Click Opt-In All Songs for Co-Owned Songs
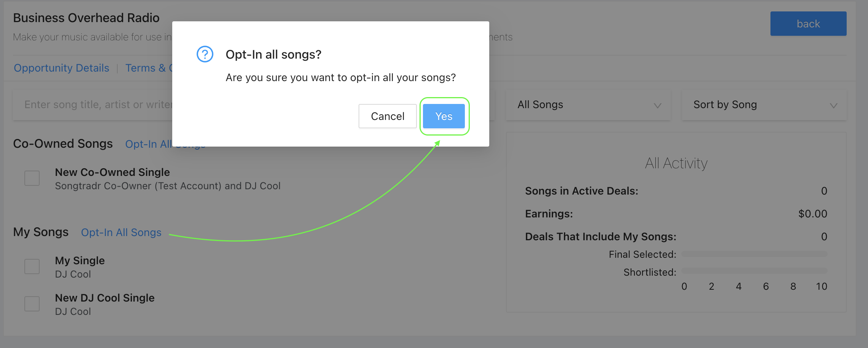The height and width of the screenshot is (348, 868). (149, 144)
